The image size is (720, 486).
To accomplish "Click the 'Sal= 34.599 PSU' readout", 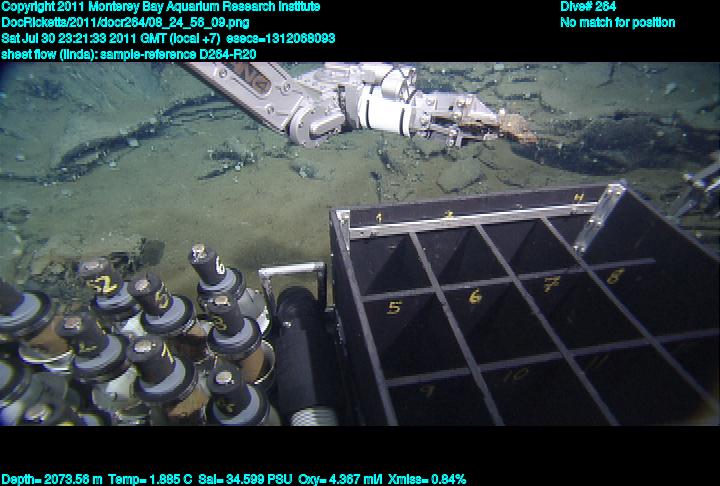I will (x=245, y=480).
